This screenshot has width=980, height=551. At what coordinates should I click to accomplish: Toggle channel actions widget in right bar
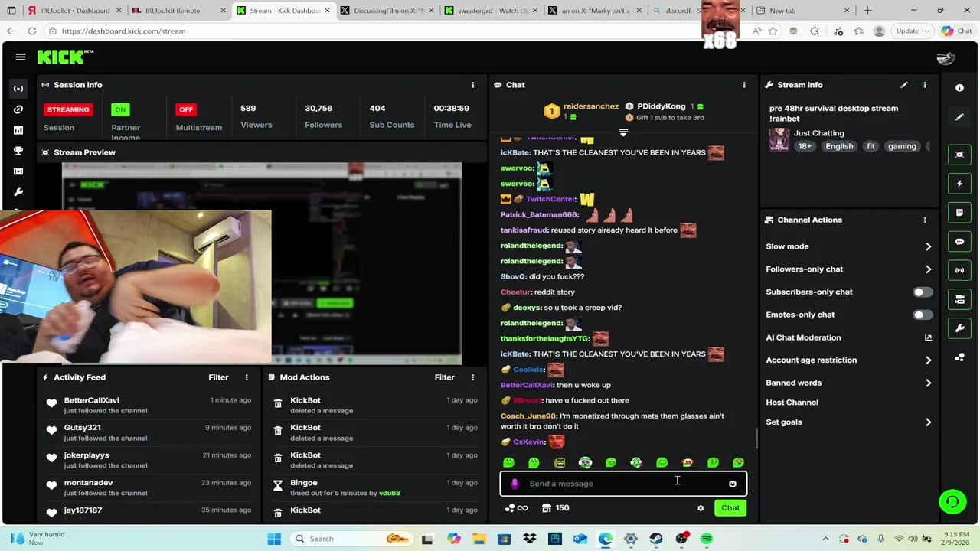[959, 299]
